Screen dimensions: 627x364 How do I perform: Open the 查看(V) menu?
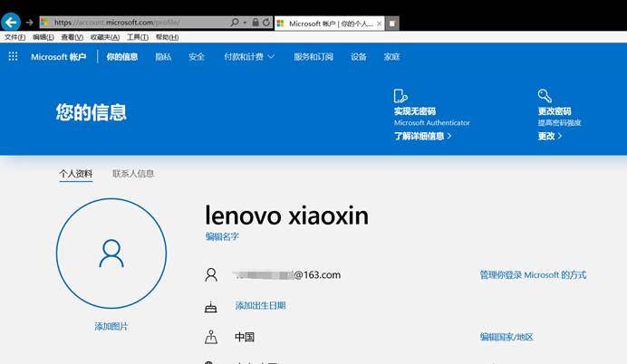[72, 37]
